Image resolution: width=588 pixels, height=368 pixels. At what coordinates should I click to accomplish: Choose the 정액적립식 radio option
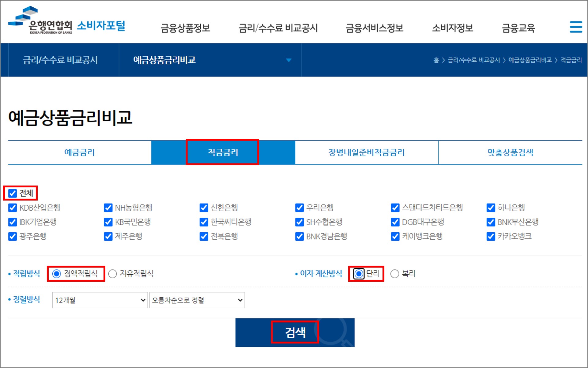pyautogui.click(x=57, y=273)
